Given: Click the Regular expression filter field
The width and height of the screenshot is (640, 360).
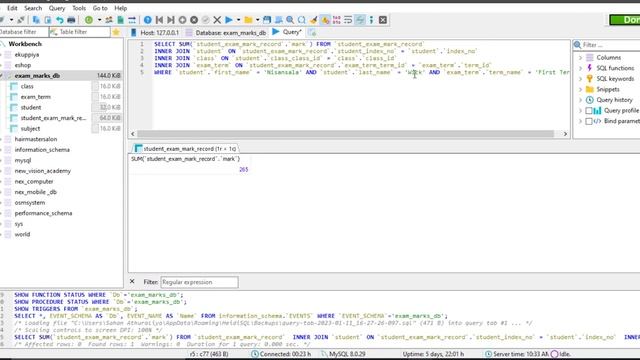Looking at the screenshot, I should [x=199, y=282].
